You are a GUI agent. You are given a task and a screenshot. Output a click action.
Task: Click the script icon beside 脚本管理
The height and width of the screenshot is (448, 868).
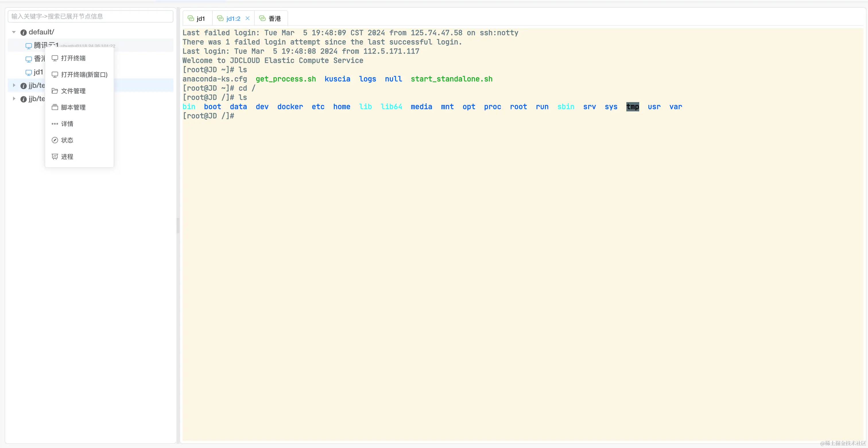pyautogui.click(x=55, y=107)
